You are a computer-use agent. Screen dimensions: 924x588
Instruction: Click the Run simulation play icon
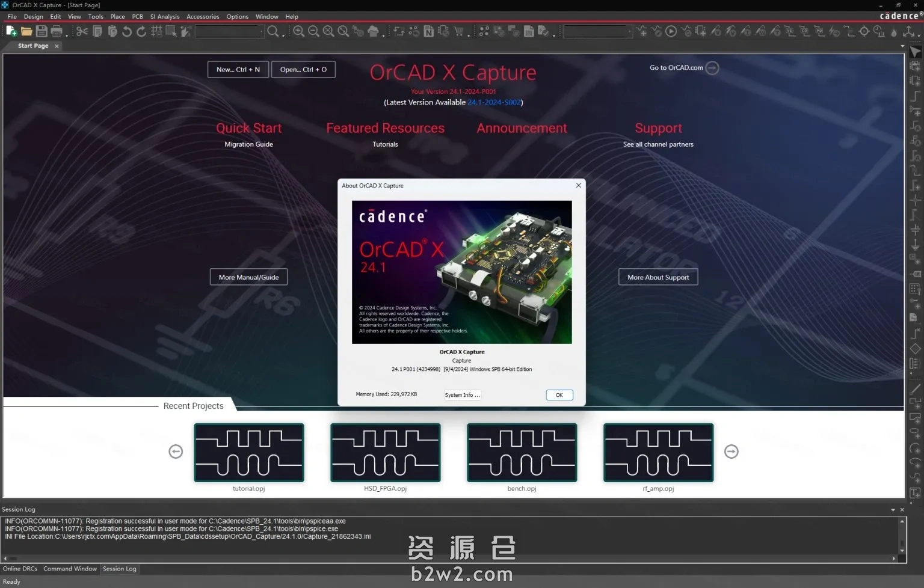pyautogui.click(x=671, y=31)
